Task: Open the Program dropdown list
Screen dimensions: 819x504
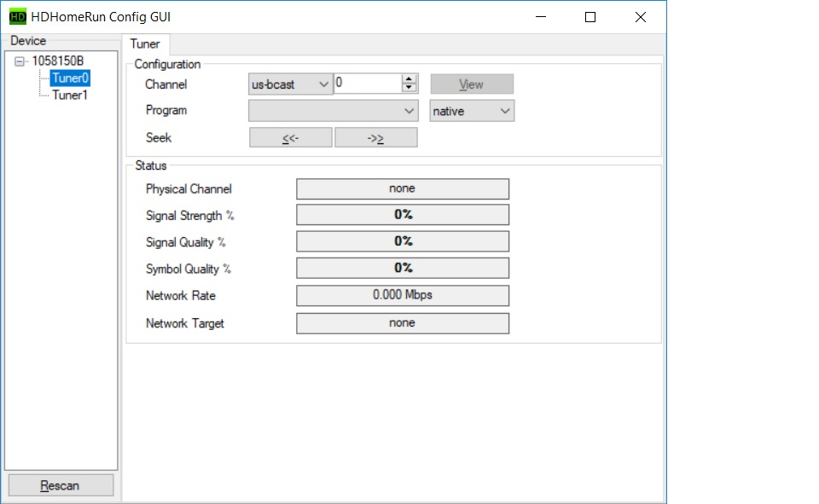Action: click(334, 111)
